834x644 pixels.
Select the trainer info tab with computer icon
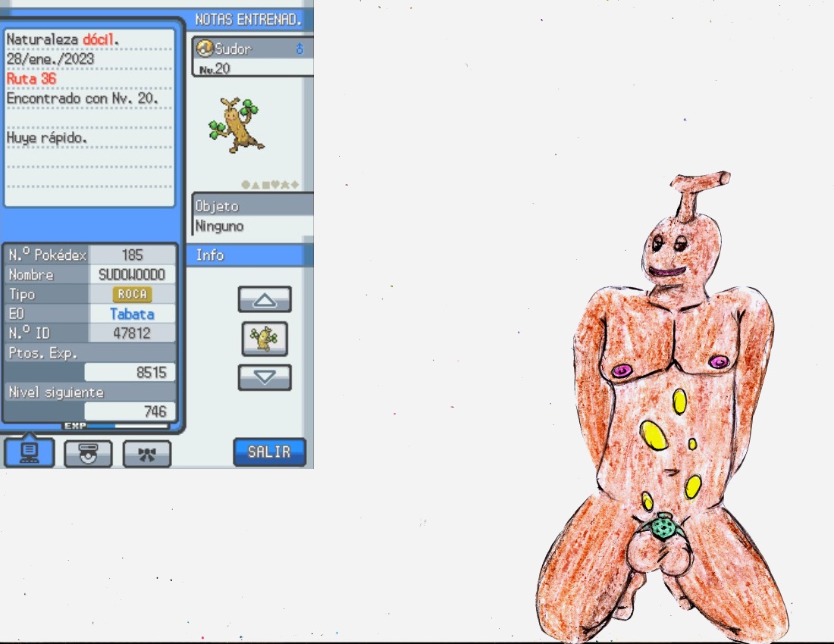click(30, 453)
